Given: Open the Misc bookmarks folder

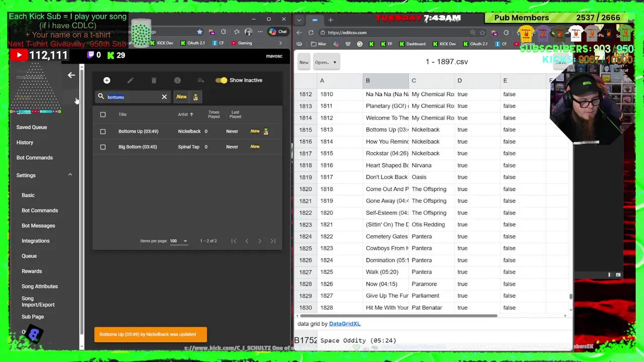Looking at the screenshot, I should [319, 44].
